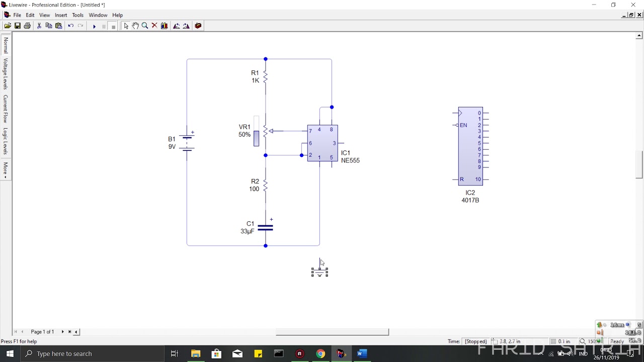
Task: Switch to Logic Levels display tab
Action: 6,141
